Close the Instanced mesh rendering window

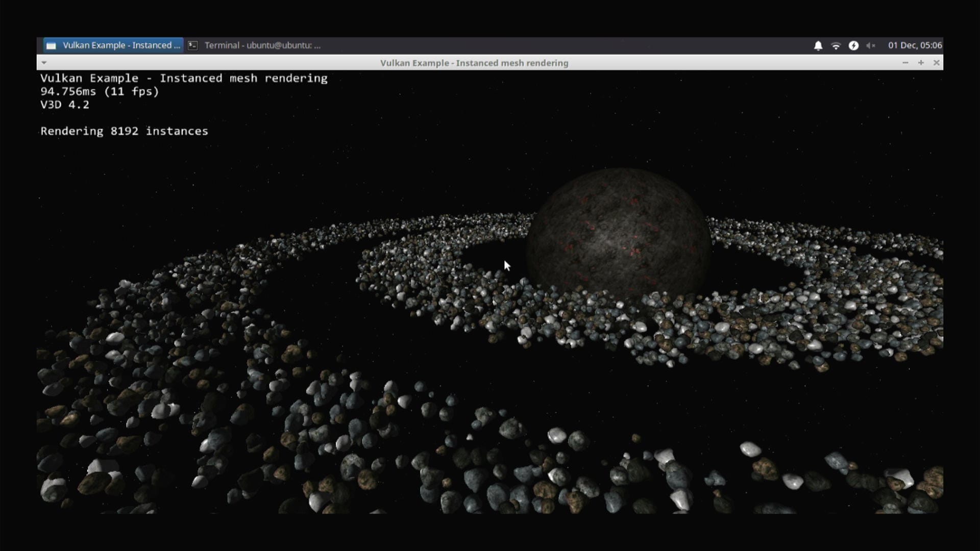point(936,63)
